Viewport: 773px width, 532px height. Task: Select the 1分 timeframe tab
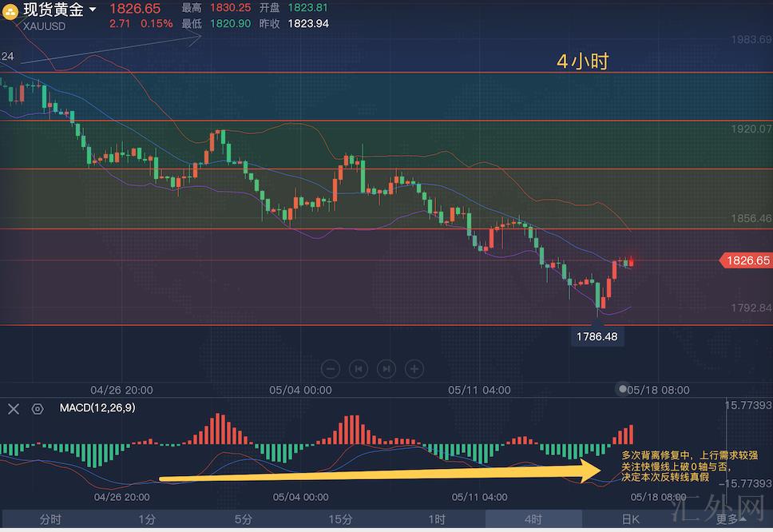click(146, 519)
